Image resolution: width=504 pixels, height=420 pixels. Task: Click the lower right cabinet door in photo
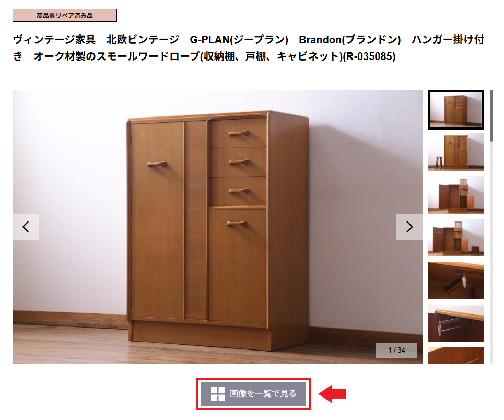238,266
